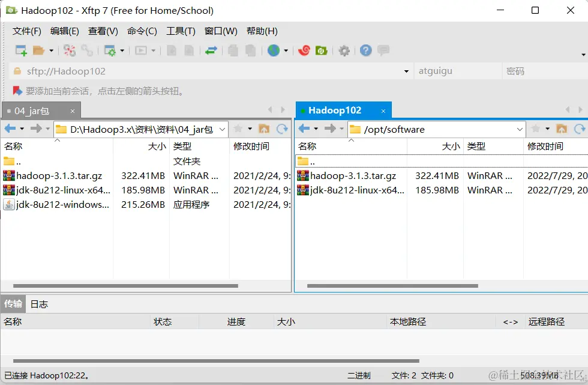588x385 pixels.
Task: Sort local files by 类型 column
Action: tap(199, 147)
